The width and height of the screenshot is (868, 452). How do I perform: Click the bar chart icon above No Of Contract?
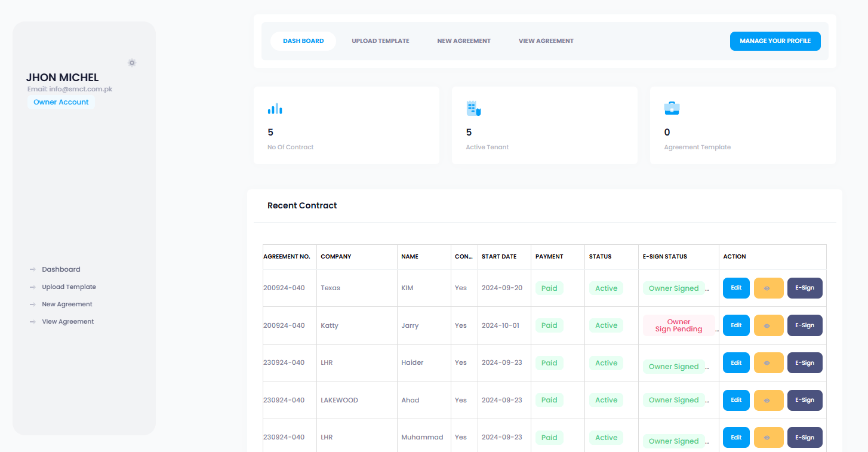tap(275, 109)
